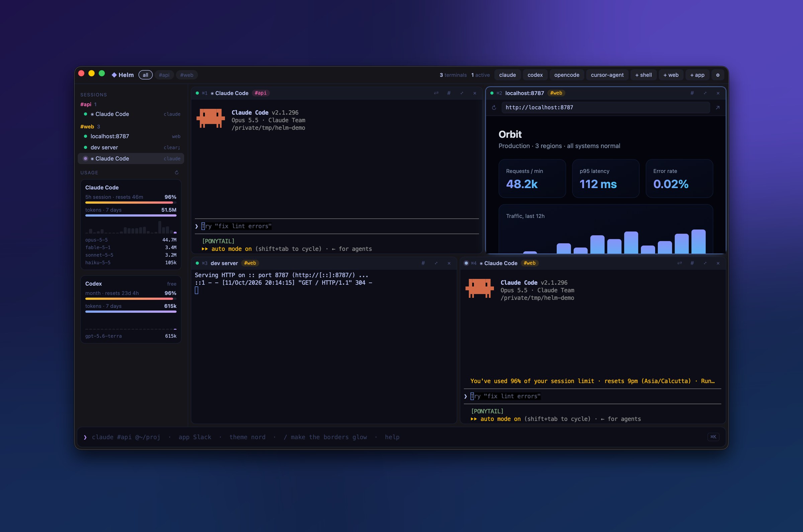Click the hash icon on dev server pane
This screenshot has width=803, height=532.
[423, 263]
